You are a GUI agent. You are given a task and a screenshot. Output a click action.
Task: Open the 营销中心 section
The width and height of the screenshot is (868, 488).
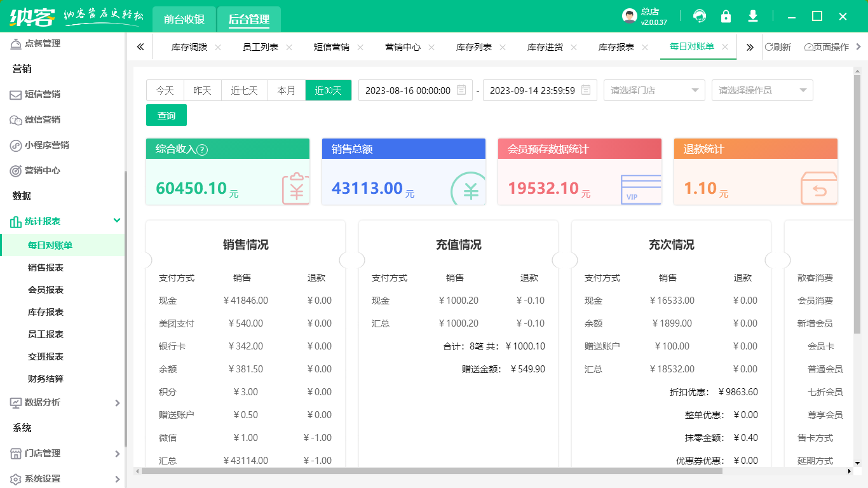pyautogui.click(x=15, y=170)
